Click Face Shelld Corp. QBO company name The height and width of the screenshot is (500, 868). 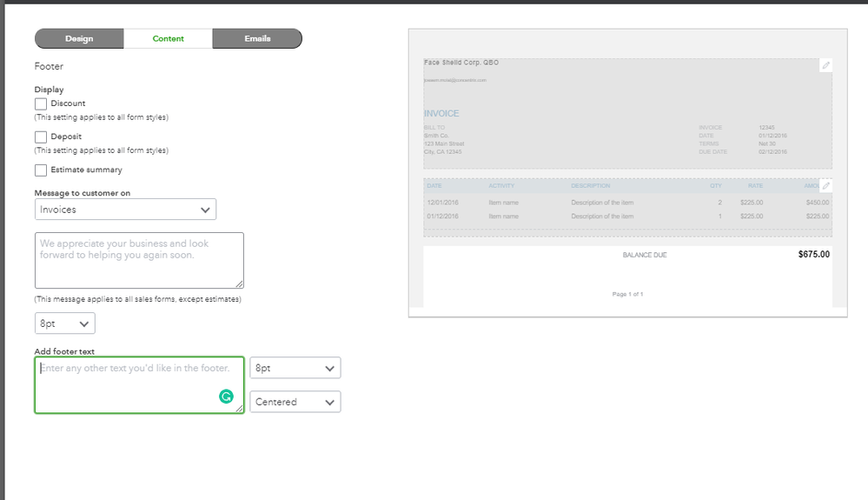[x=461, y=63]
